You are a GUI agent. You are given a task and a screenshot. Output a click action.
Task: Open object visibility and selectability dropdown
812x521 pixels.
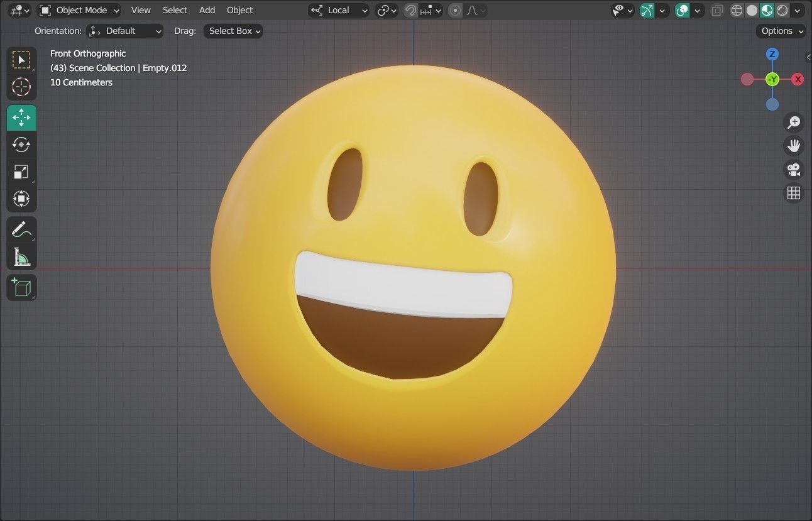click(623, 10)
